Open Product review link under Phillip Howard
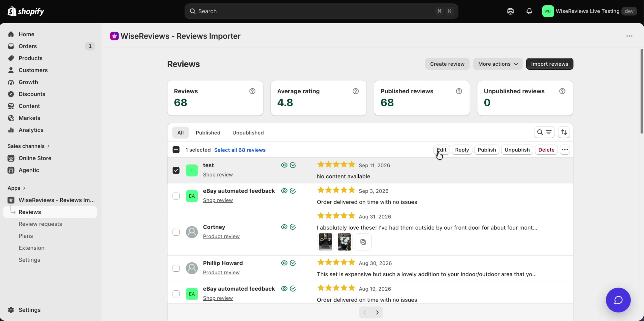Screen dimensions: 644x321 coord(221,272)
